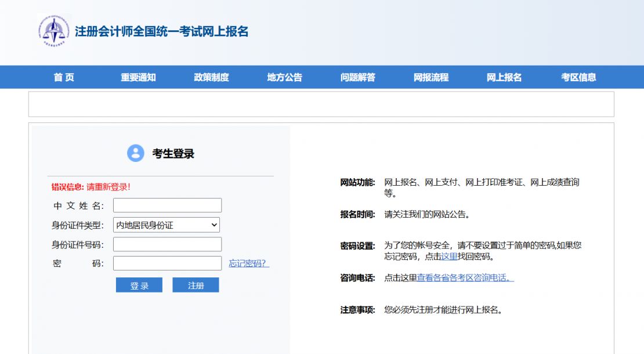Click the 注意事项: label
Screen dimensions: 644x354
[x=357, y=310]
